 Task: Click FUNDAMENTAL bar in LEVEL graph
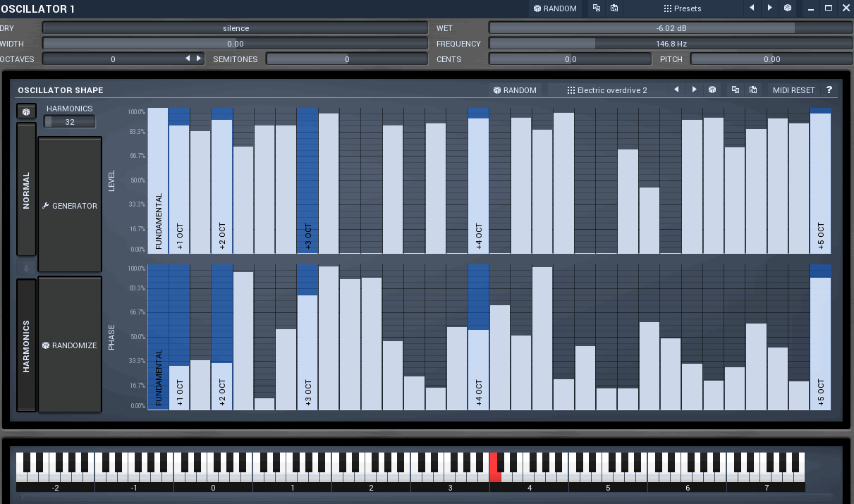pos(158,180)
